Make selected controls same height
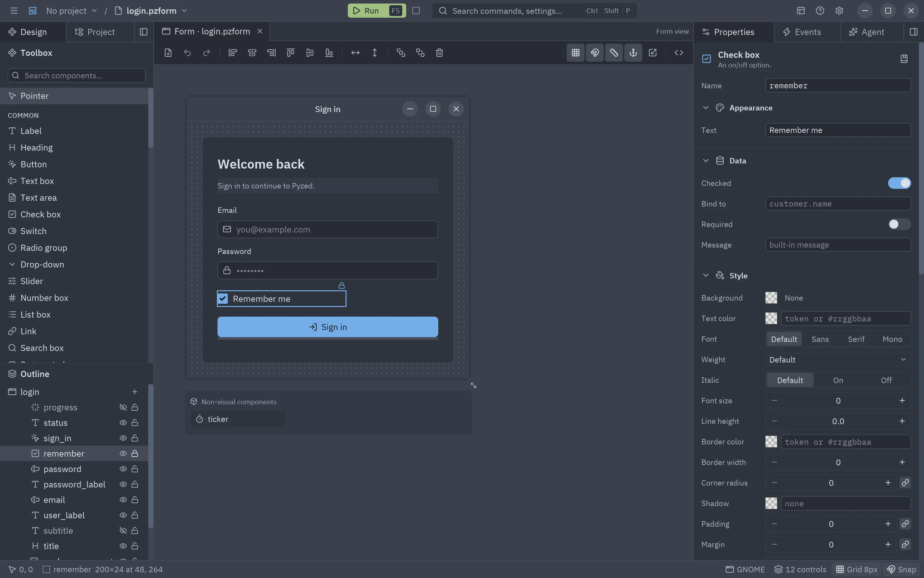Screen dimensions: 924x578 tap(374, 53)
